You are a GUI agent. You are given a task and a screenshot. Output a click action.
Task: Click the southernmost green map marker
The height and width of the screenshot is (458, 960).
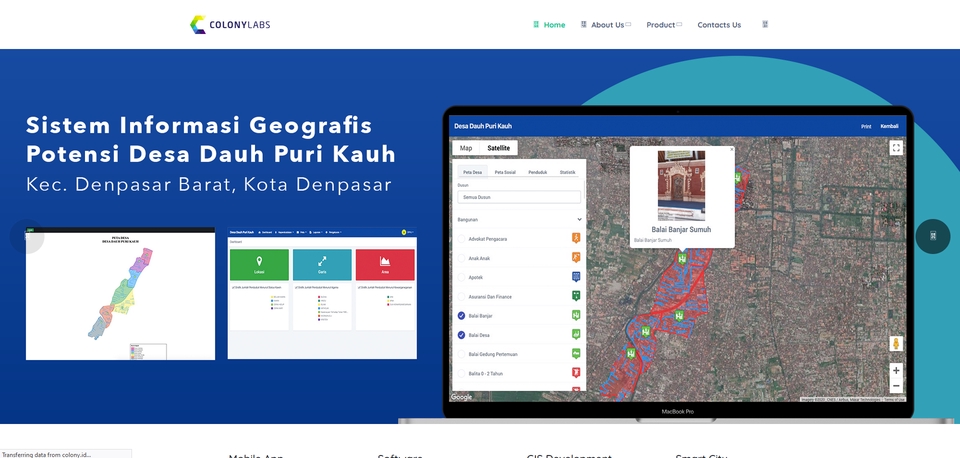point(631,354)
